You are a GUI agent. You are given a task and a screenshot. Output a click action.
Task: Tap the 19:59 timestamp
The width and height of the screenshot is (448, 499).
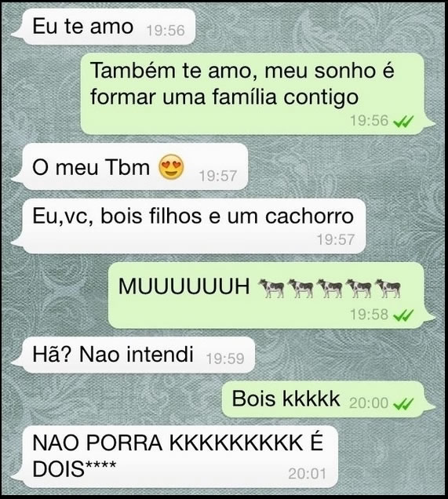click(225, 359)
